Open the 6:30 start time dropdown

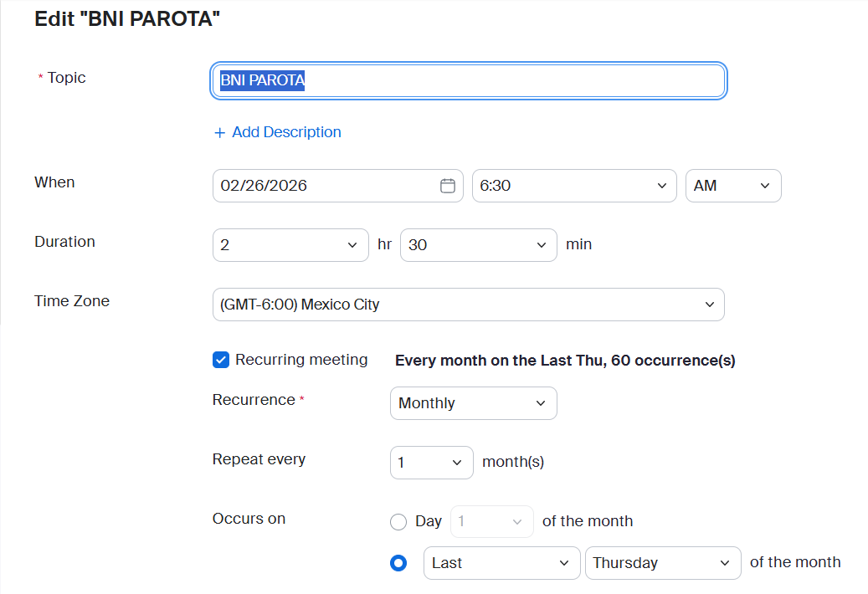(x=574, y=186)
